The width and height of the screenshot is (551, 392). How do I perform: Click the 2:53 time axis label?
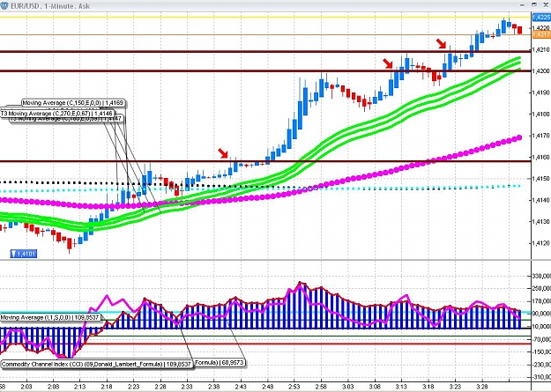(x=294, y=387)
